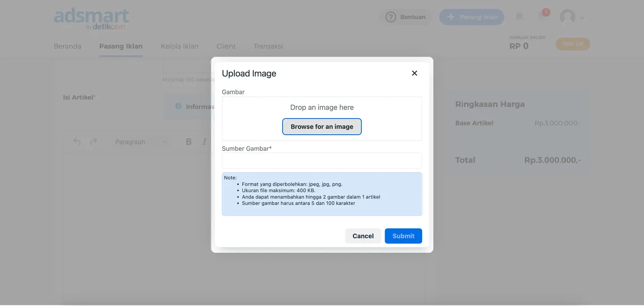Click the Bantuan help question-mark icon

pos(391,17)
